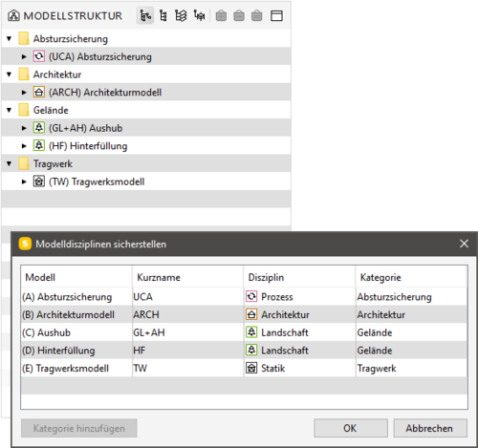Expand the (TW) Tragwerksmodell node
The image size is (478, 448).
pyautogui.click(x=24, y=181)
